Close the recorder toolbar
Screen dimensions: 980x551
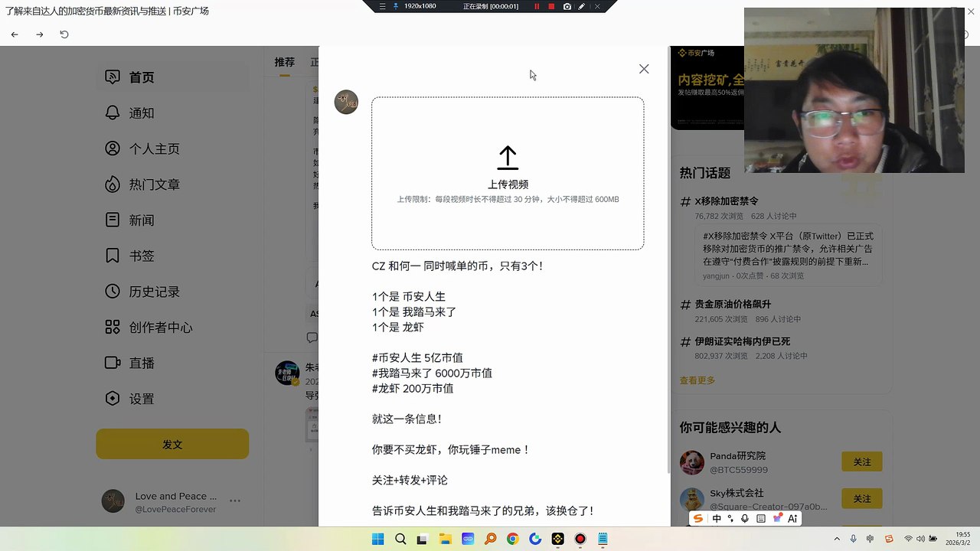(597, 6)
